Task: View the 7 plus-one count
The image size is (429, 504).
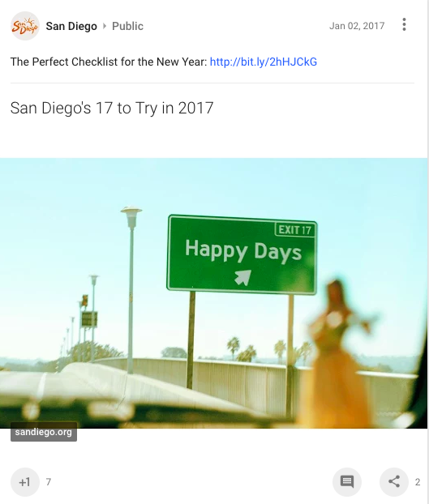Action: click(x=48, y=482)
